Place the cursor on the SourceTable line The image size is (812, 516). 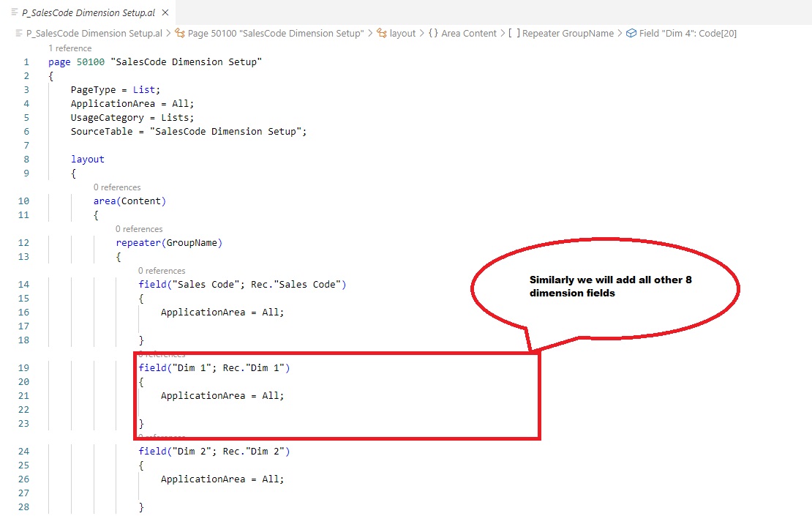pyautogui.click(x=189, y=132)
